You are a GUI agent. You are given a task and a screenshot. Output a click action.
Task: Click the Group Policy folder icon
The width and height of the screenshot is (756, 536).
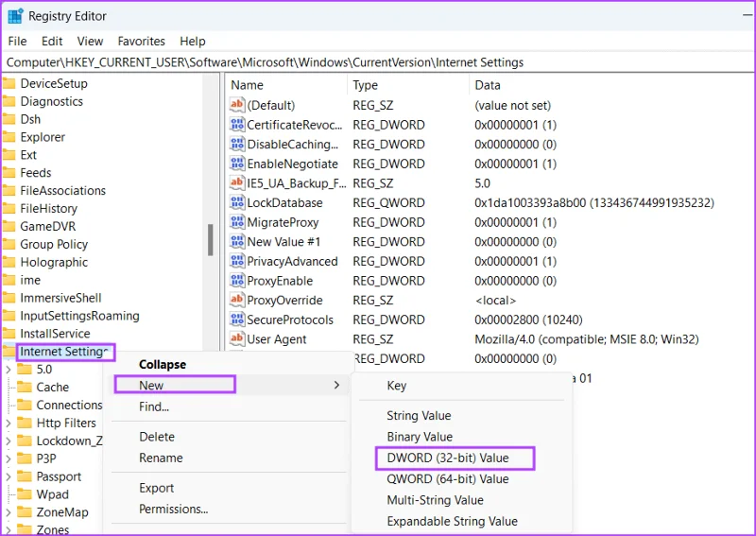coord(9,244)
